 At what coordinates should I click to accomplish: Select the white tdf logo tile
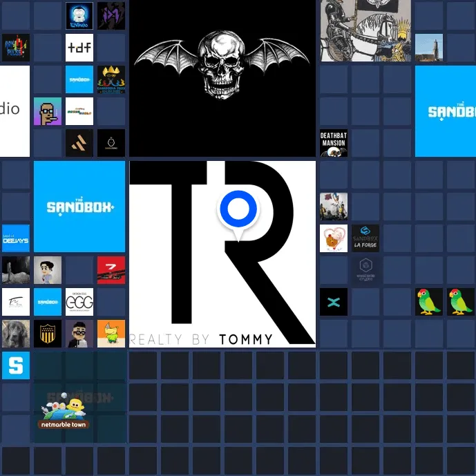(79, 48)
